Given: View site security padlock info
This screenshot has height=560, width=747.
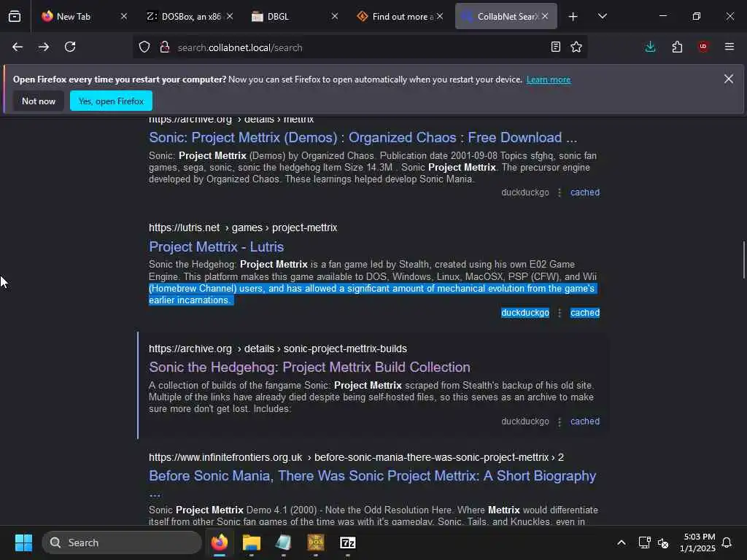Looking at the screenshot, I should (x=165, y=47).
